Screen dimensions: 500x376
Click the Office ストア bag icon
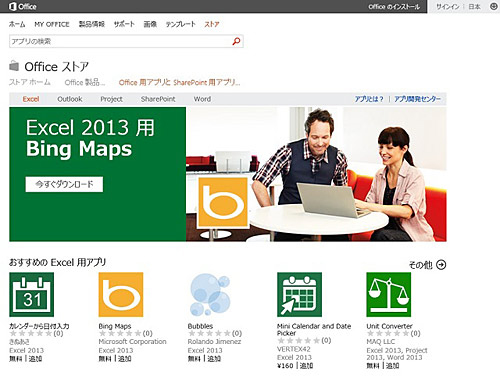14,66
